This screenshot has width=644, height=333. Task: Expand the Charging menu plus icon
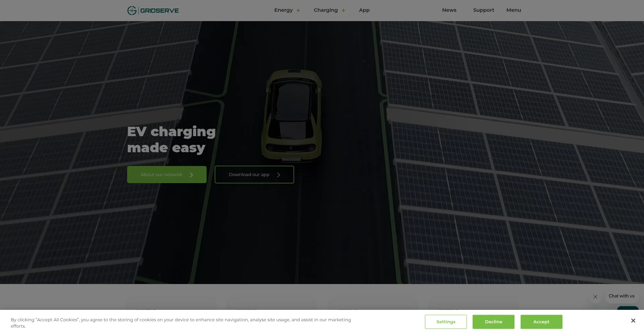(x=343, y=10)
